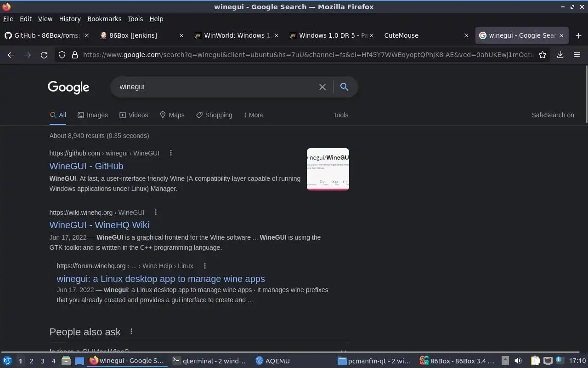Open the File menu

click(x=8, y=19)
